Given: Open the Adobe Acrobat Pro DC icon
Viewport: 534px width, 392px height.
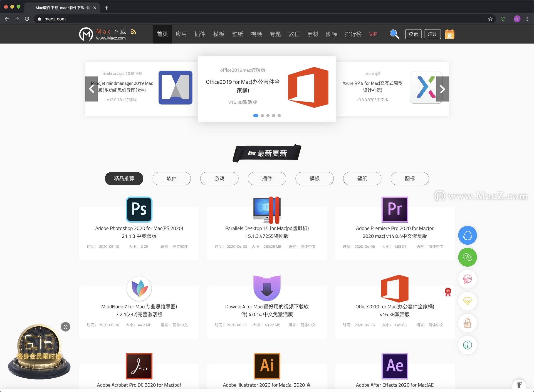Looking at the screenshot, I should 139,366.
